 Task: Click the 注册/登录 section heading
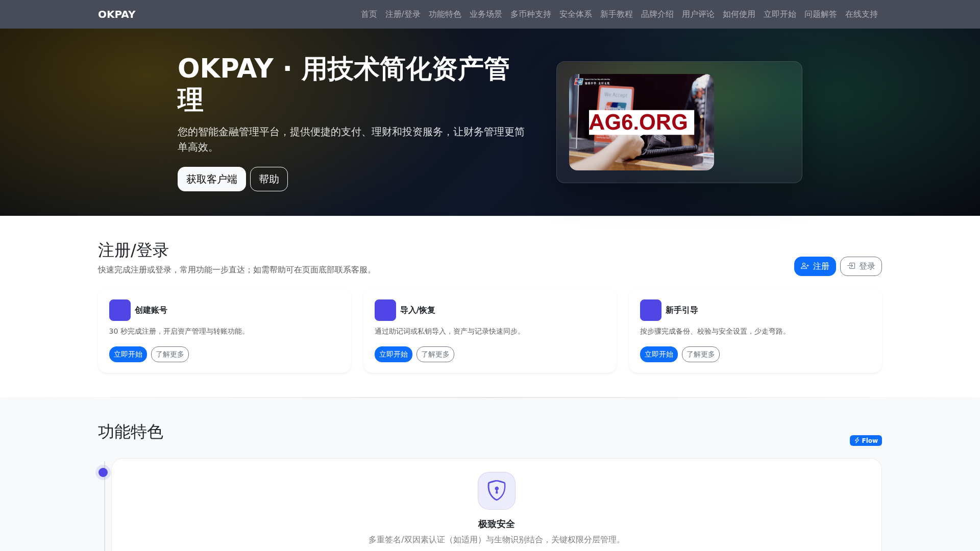pyautogui.click(x=133, y=251)
